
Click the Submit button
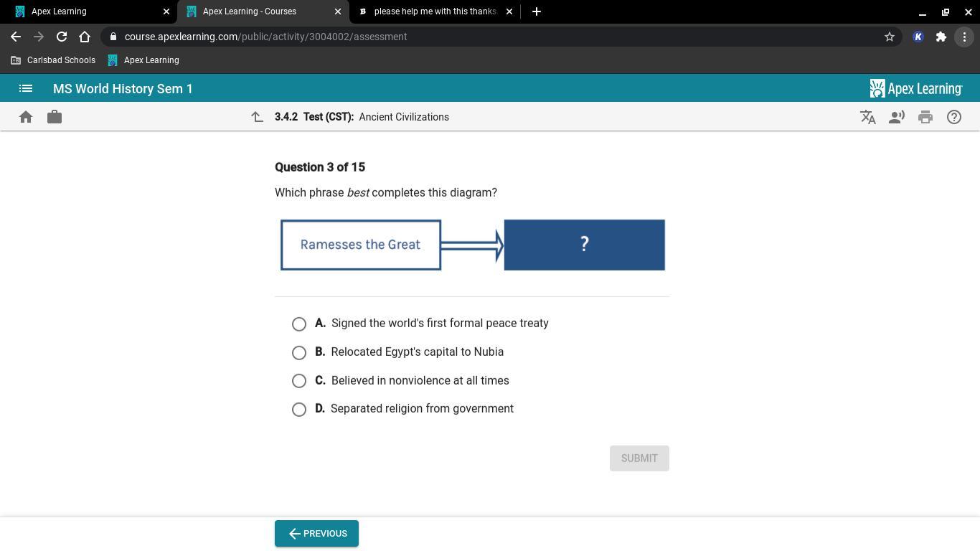(639, 458)
